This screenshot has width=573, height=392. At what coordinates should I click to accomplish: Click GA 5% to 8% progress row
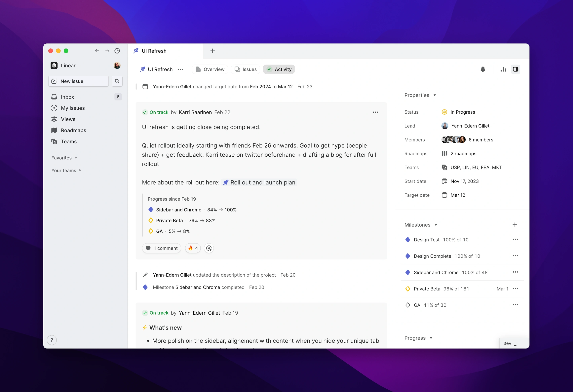click(169, 231)
